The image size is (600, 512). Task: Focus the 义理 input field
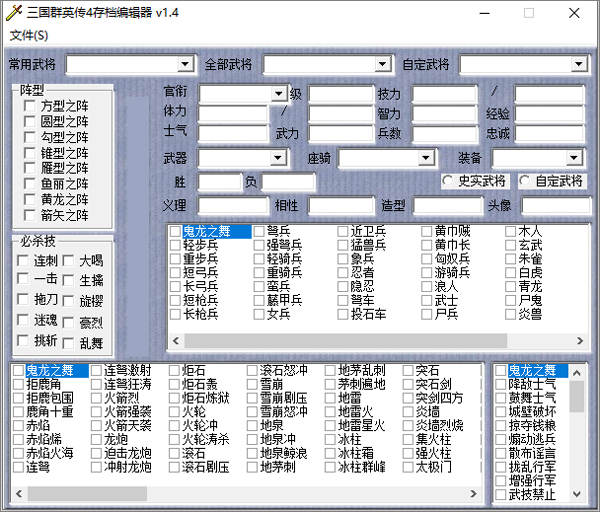click(x=233, y=205)
